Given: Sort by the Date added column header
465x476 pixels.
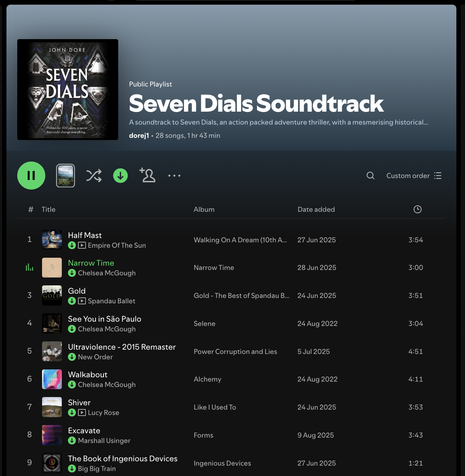Looking at the screenshot, I should tap(316, 209).
